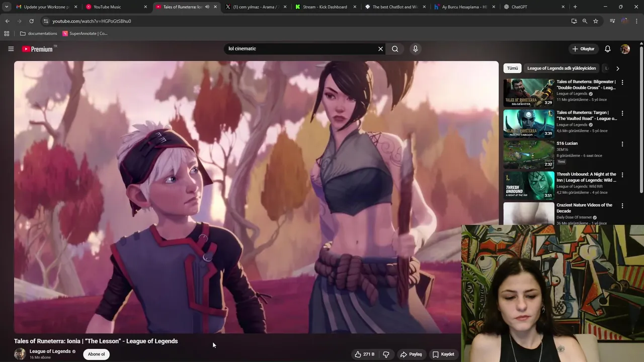Mute the Tales of Runeterra tab audio
Image resolution: width=644 pixels, height=362 pixels.
point(207,7)
